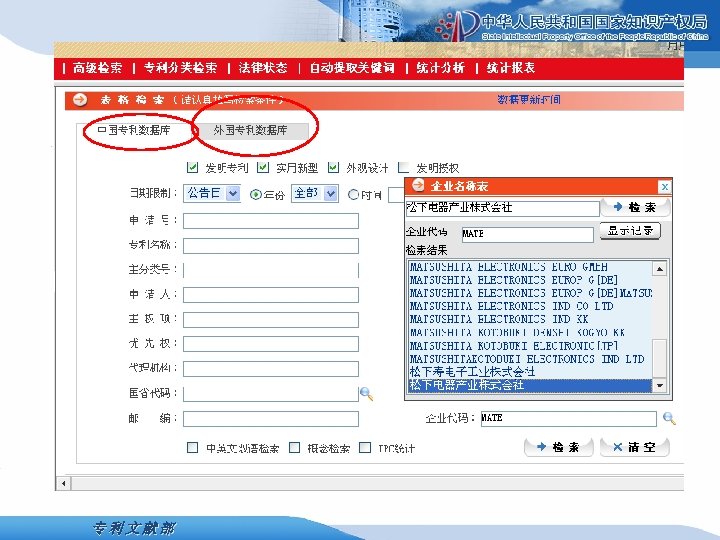Select 松下寿电子工业株式会社 result
720x540 pixels.
point(530,371)
